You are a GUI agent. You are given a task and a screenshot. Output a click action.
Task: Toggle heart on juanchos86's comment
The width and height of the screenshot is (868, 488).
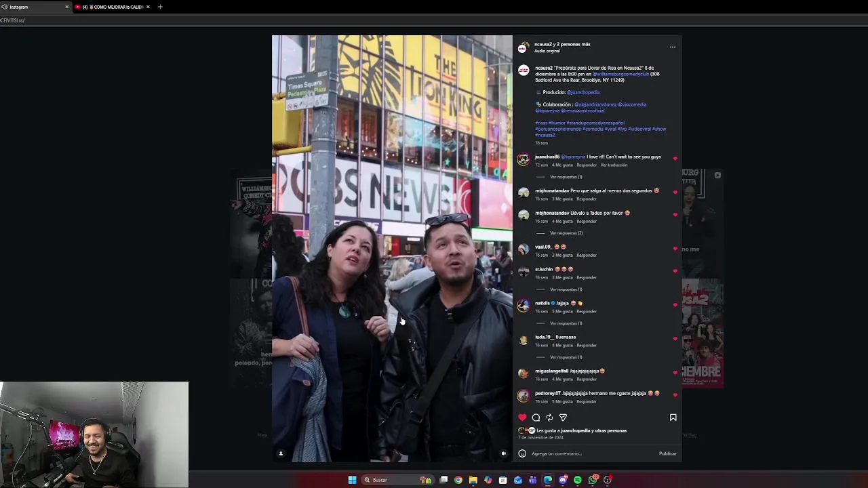(x=675, y=159)
